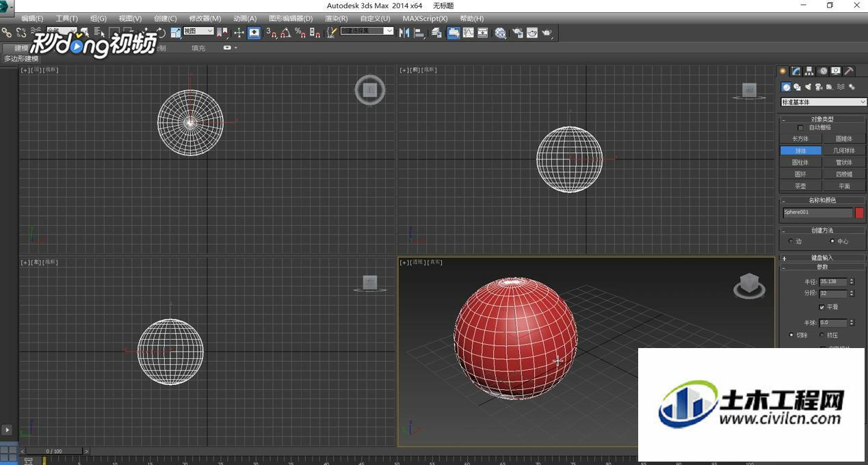Open Rendered Frame Window icon
This screenshot has width=868, height=465.
[533, 32]
